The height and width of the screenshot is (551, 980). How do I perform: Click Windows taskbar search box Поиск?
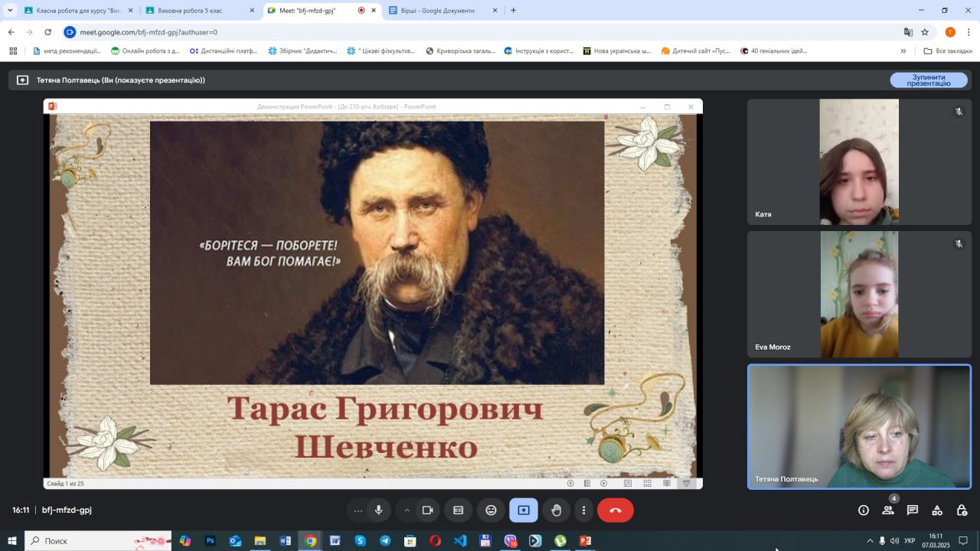click(98, 541)
